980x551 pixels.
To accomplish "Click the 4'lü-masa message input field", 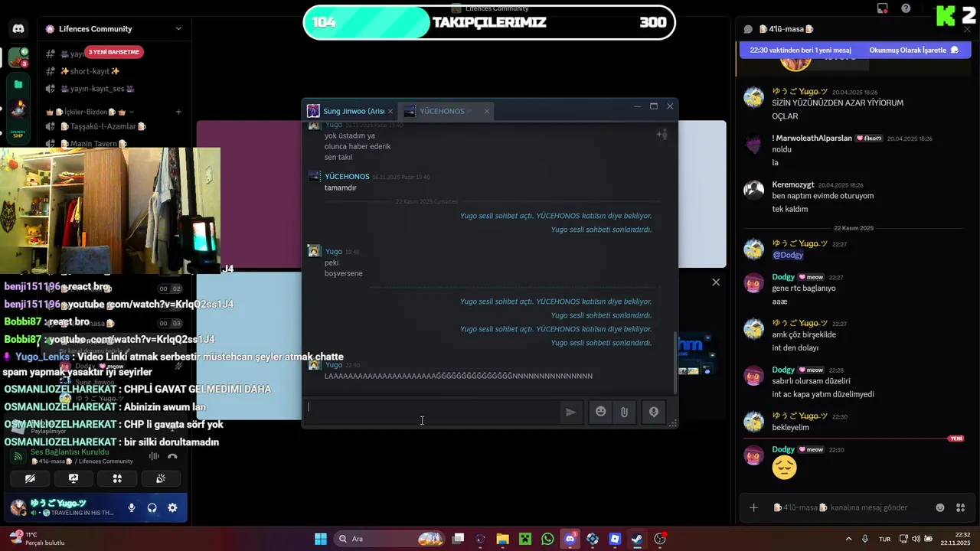I will [850, 507].
